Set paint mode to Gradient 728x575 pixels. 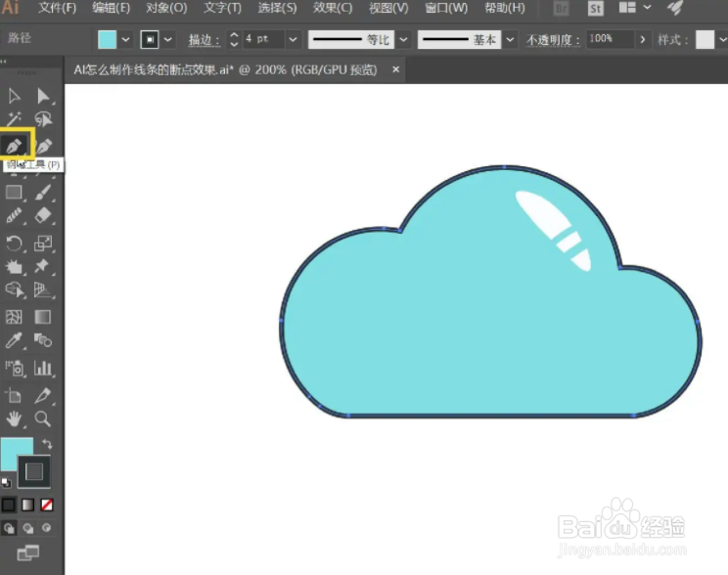coord(27,505)
